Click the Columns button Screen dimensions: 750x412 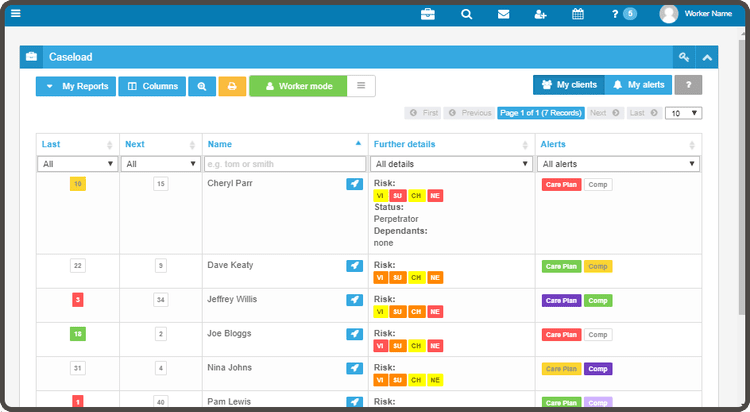pyautogui.click(x=152, y=86)
